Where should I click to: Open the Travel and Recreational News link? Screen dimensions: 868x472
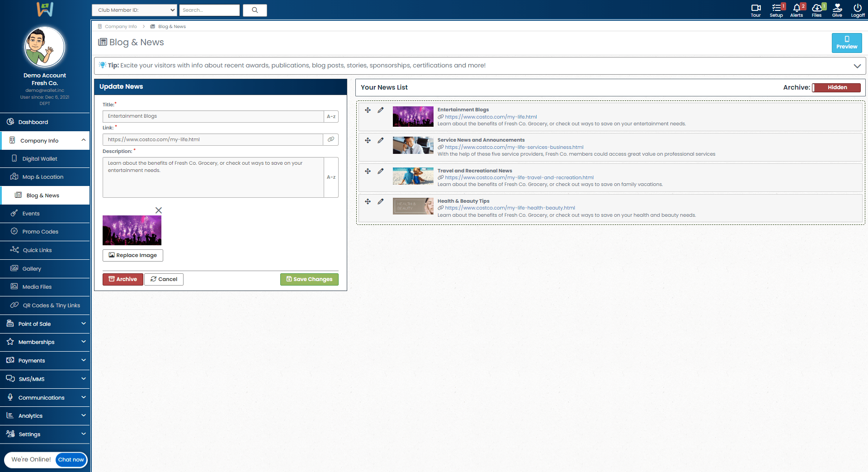(519, 177)
